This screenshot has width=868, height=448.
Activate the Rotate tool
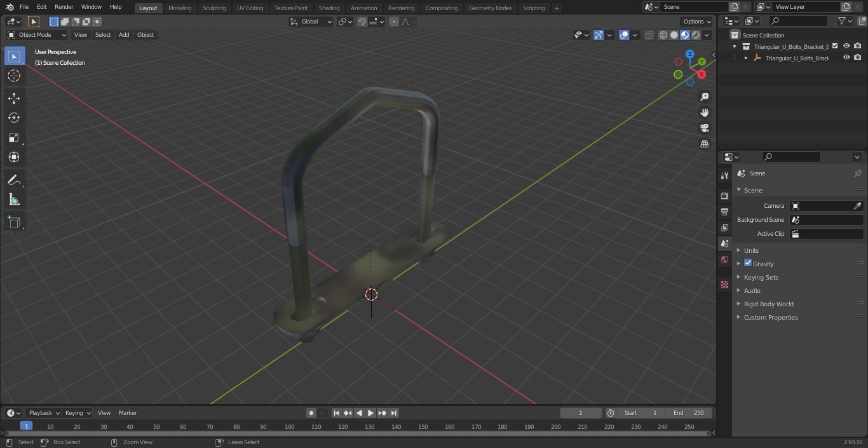[14, 118]
